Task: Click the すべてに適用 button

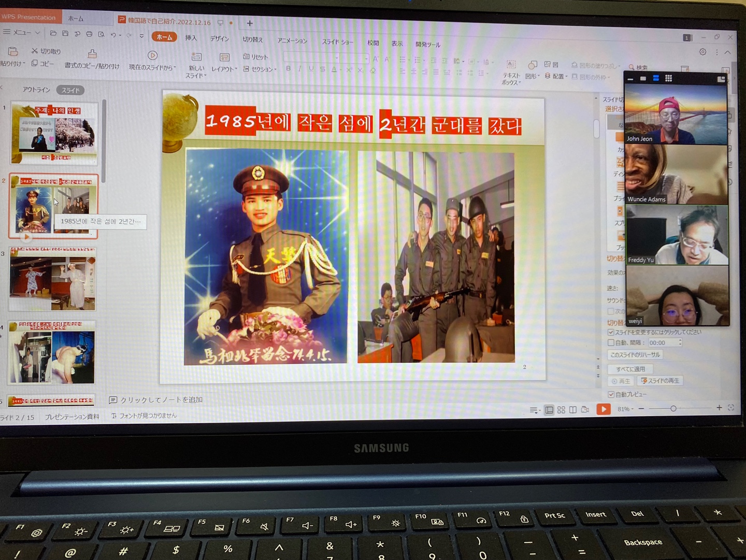Action: coord(630,369)
